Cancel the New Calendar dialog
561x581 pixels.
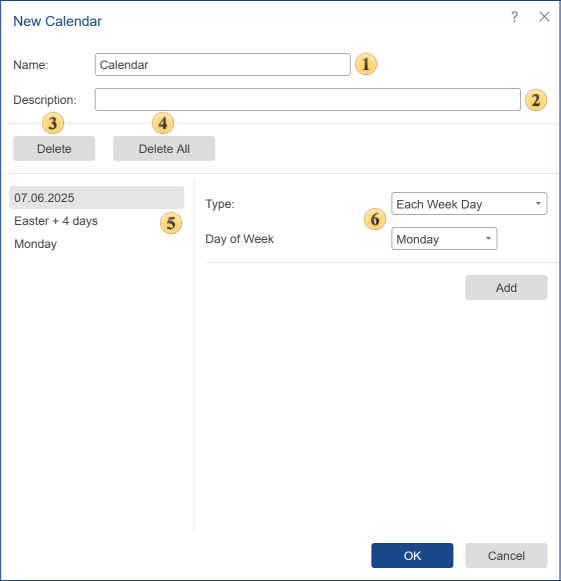click(506, 555)
